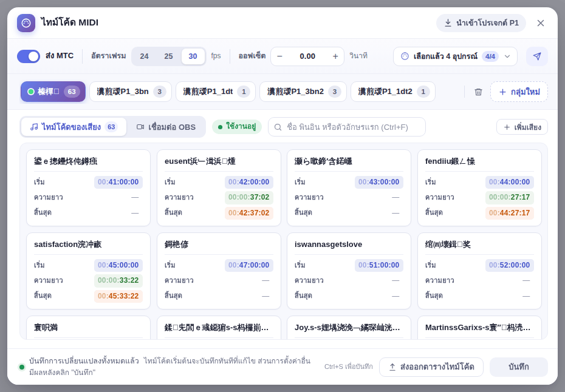The image size is (565, 392).
Task: Click นำเข้าโปรเจกต์ P1 import button
Action: point(481,23)
